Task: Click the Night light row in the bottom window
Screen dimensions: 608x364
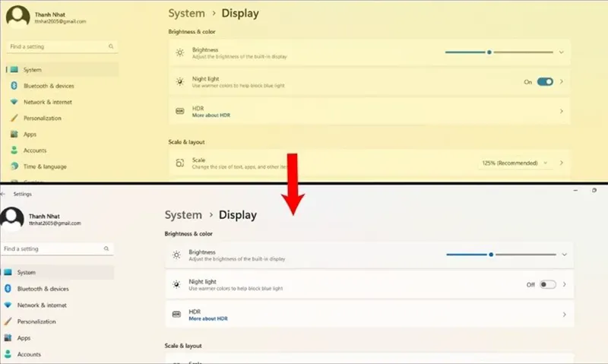Action: click(369, 284)
